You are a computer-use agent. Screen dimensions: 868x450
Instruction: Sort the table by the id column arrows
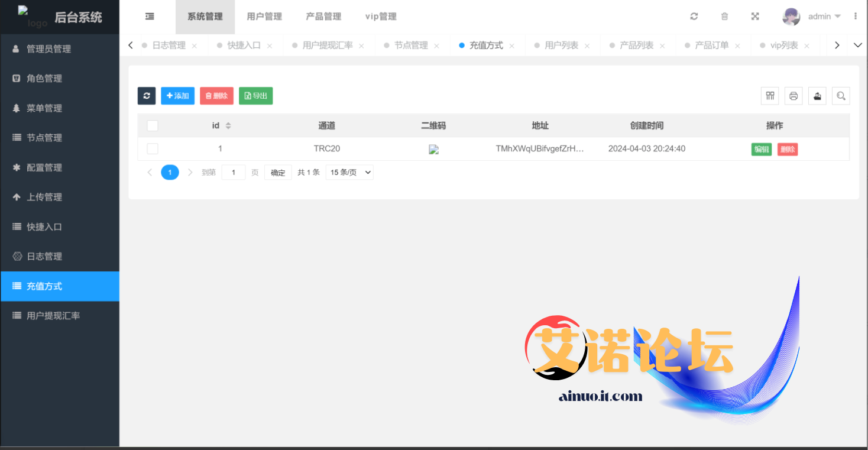tap(228, 125)
